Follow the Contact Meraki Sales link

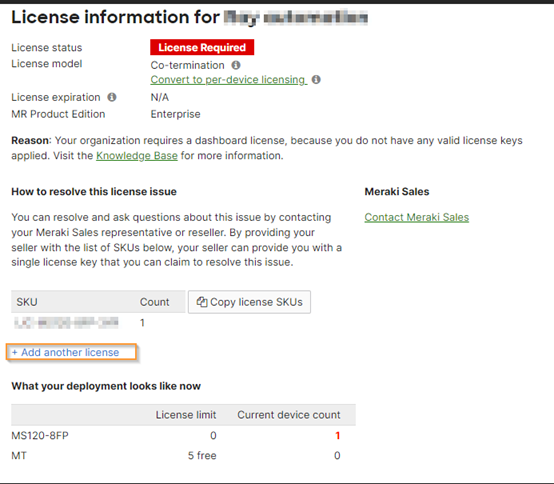click(x=417, y=217)
